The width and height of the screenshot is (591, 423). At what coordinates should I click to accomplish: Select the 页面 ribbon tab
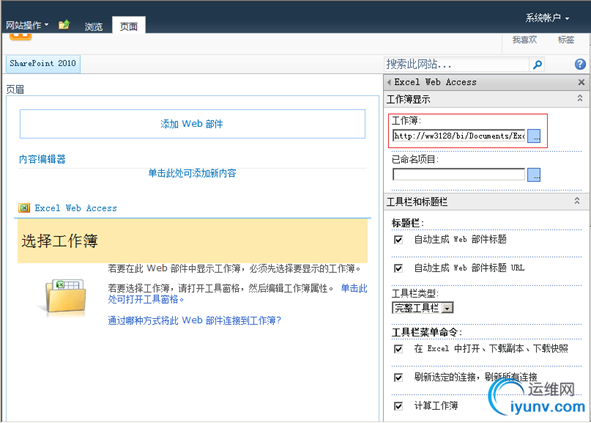pyautogui.click(x=129, y=26)
